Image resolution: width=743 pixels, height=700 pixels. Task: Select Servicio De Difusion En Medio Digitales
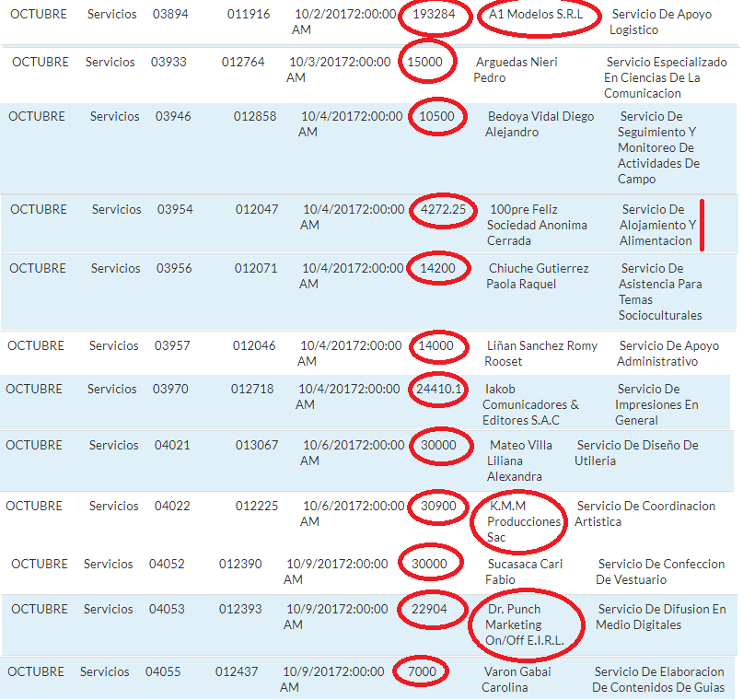coord(661,617)
